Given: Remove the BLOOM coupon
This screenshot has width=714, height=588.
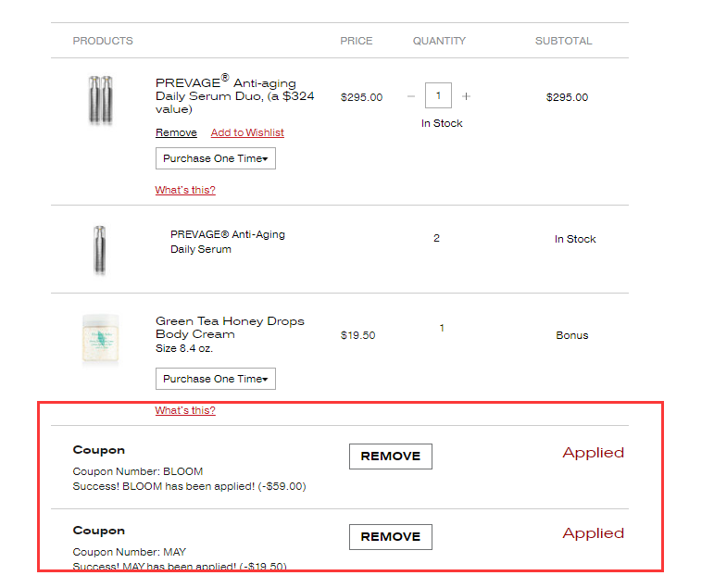Looking at the screenshot, I should 391,457.
